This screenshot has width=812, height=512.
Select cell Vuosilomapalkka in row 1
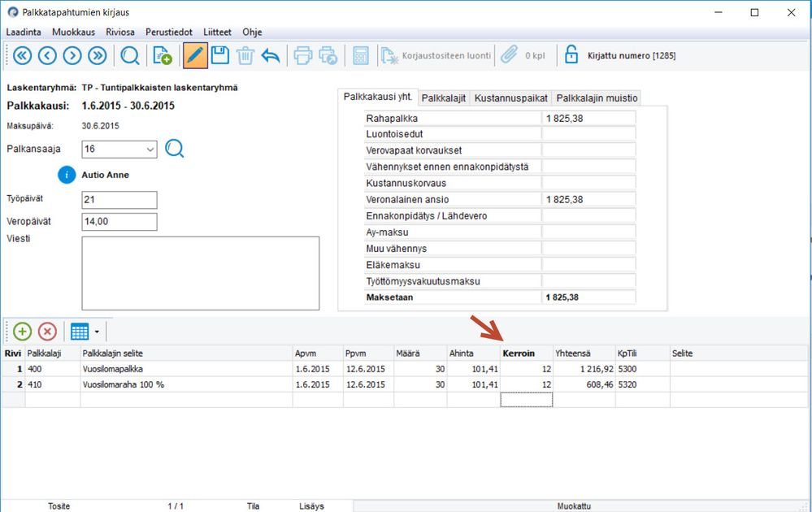pos(186,369)
